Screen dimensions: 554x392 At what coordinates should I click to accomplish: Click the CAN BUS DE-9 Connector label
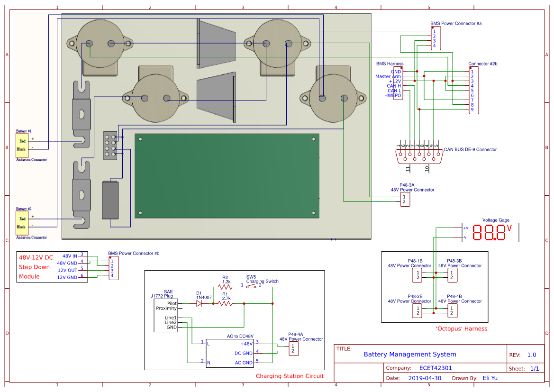coord(470,149)
